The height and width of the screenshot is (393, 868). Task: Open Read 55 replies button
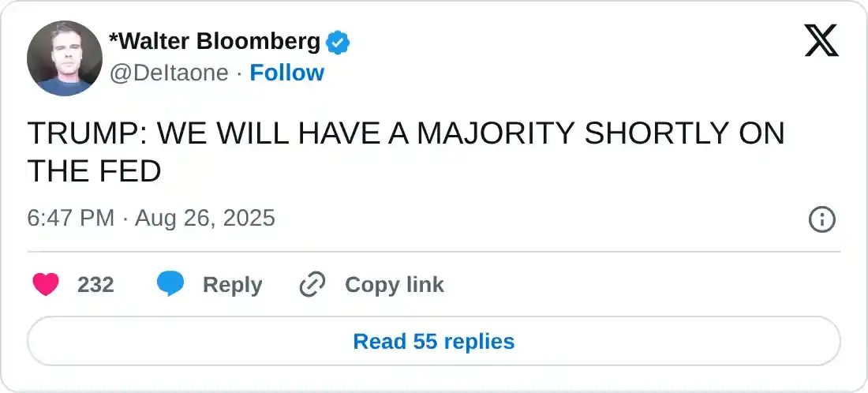tap(434, 341)
